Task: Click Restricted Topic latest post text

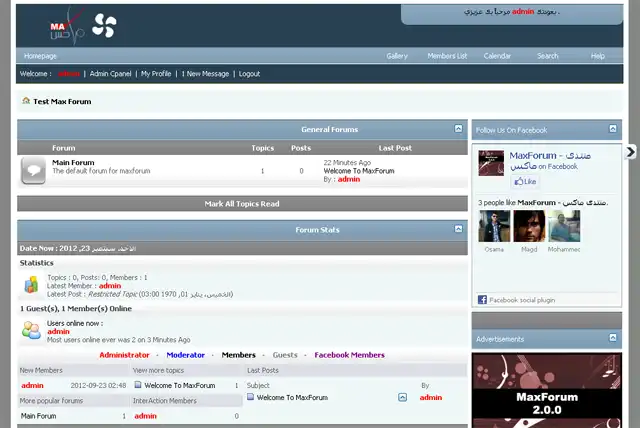Action: (113, 294)
